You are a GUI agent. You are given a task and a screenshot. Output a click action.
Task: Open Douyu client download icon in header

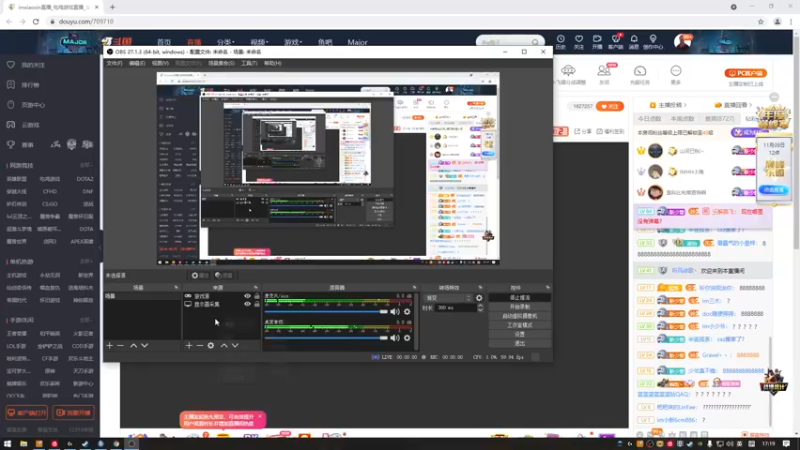point(616,42)
